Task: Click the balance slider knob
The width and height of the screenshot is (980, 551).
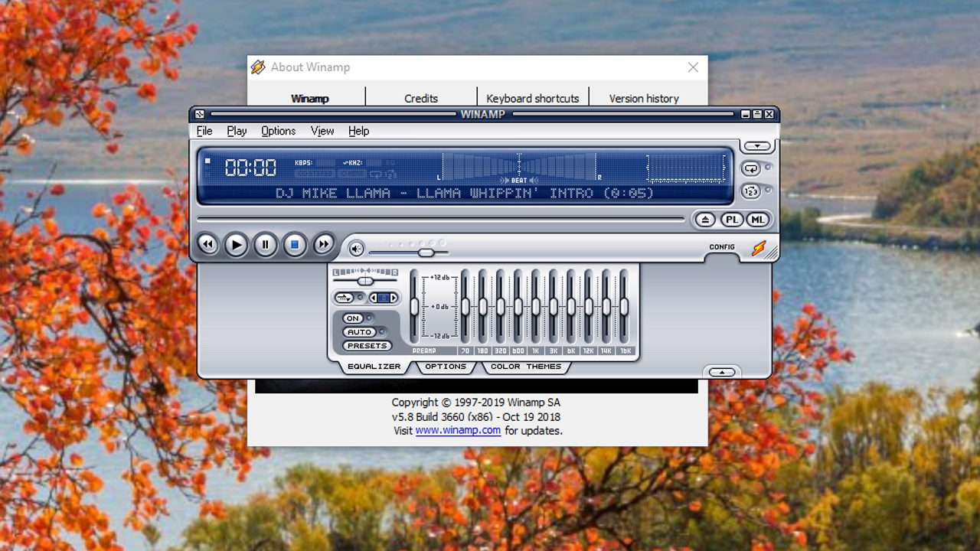Action: 365,281
